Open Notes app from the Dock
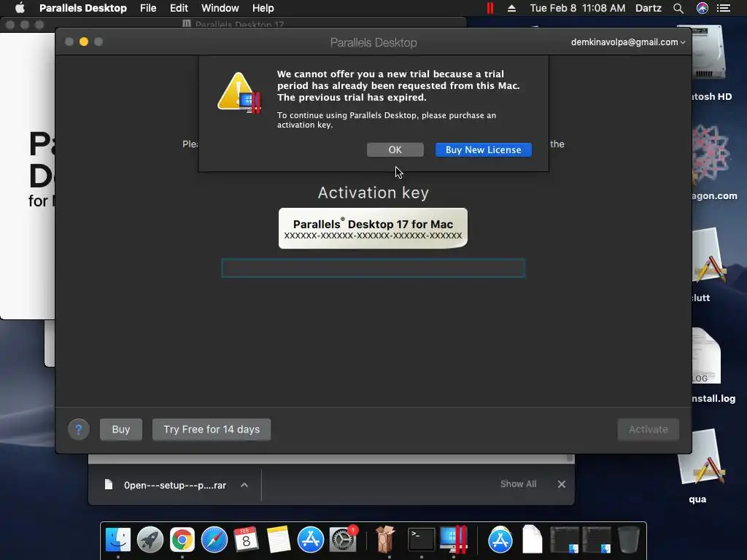 tap(278, 540)
